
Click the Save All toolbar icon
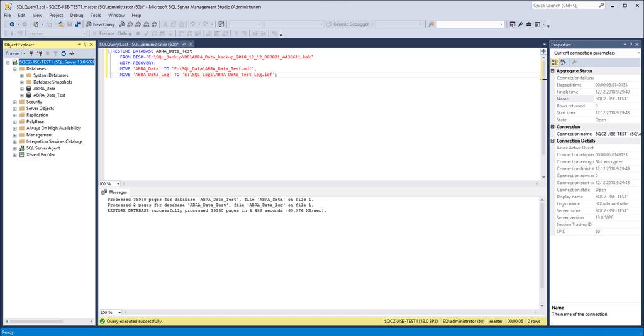pyautogui.click(x=77, y=24)
